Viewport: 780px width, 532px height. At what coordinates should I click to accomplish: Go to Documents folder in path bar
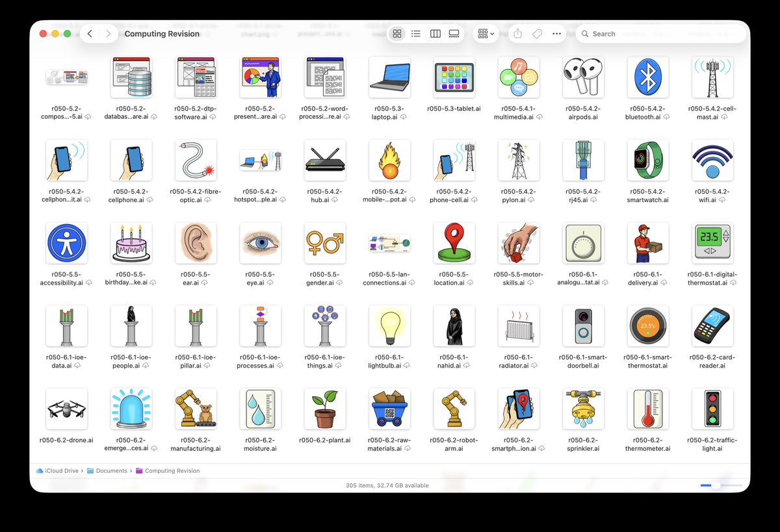(x=107, y=471)
